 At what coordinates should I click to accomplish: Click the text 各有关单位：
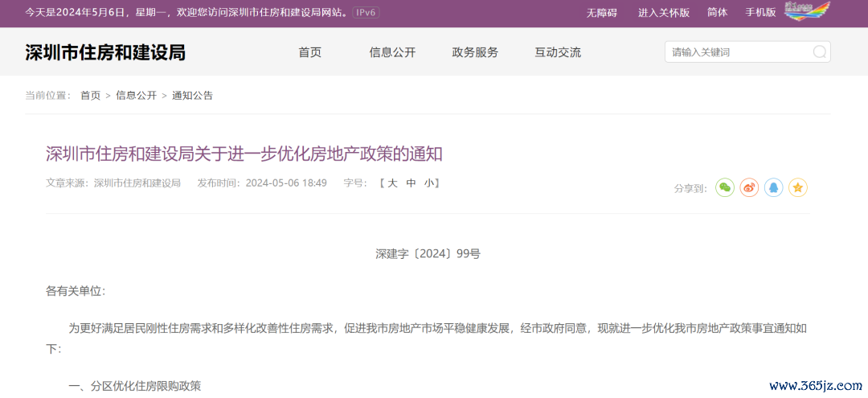point(76,291)
